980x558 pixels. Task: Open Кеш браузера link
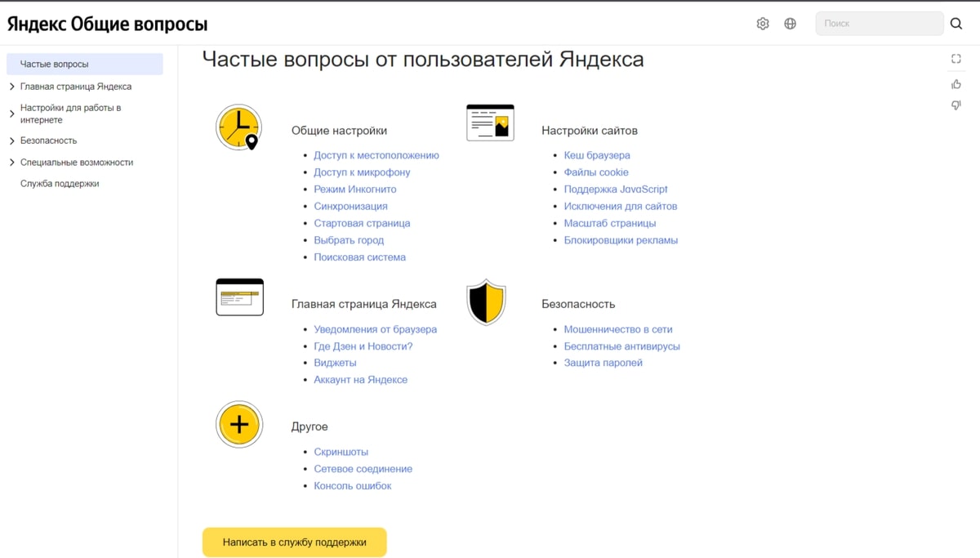pyautogui.click(x=597, y=155)
